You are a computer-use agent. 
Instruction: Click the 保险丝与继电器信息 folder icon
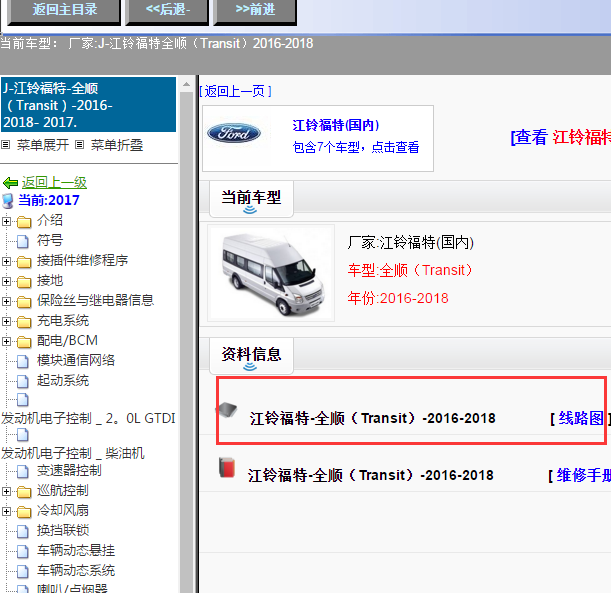(24, 302)
